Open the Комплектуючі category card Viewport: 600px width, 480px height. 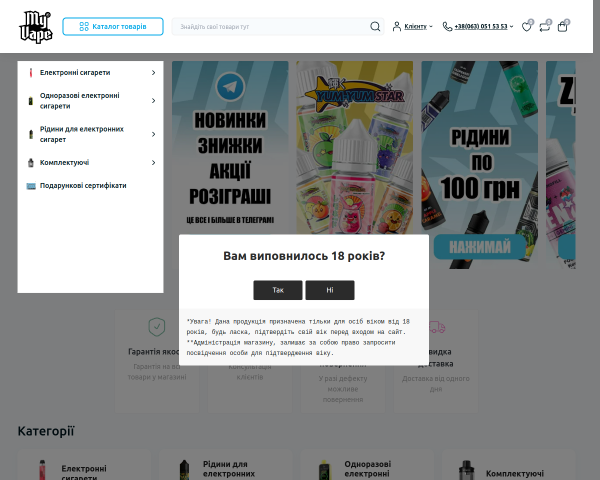(509, 465)
